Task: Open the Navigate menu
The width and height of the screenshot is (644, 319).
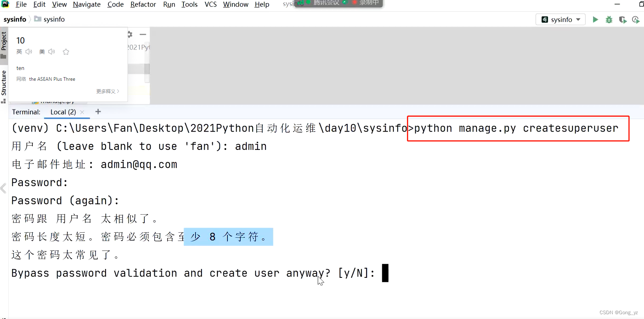Action: pyautogui.click(x=87, y=4)
